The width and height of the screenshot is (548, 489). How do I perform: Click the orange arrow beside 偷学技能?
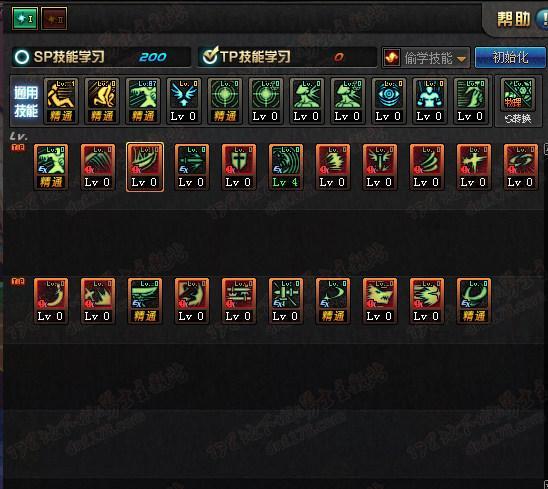coord(461,59)
